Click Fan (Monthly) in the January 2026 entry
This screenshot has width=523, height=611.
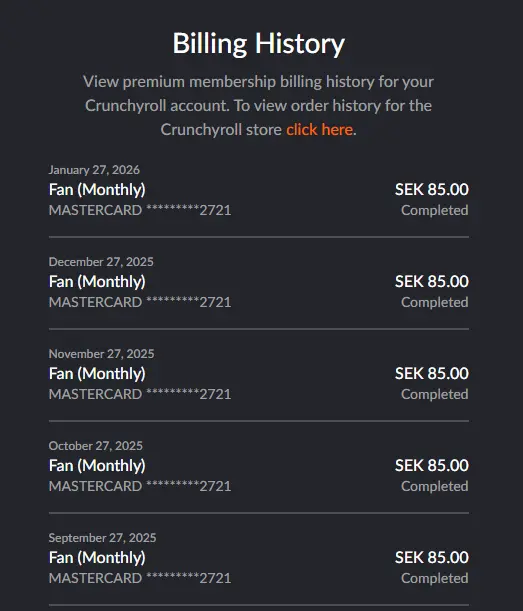[x=97, y=190]
